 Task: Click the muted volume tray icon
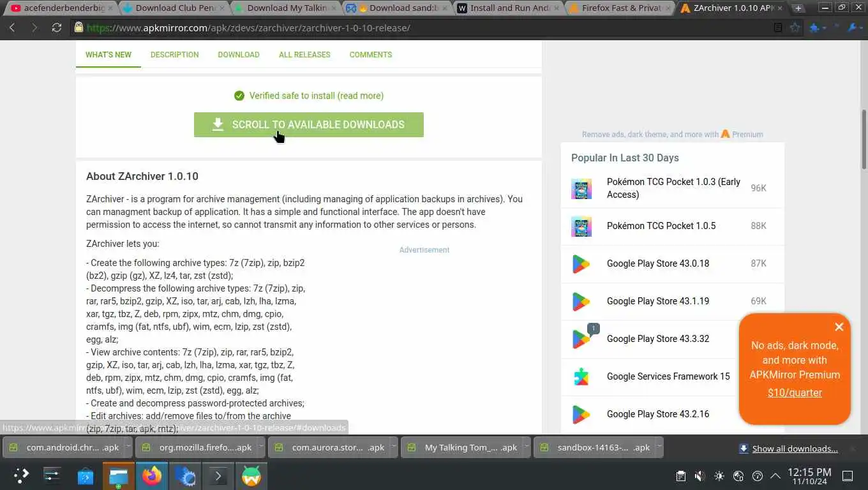(700, 476)
